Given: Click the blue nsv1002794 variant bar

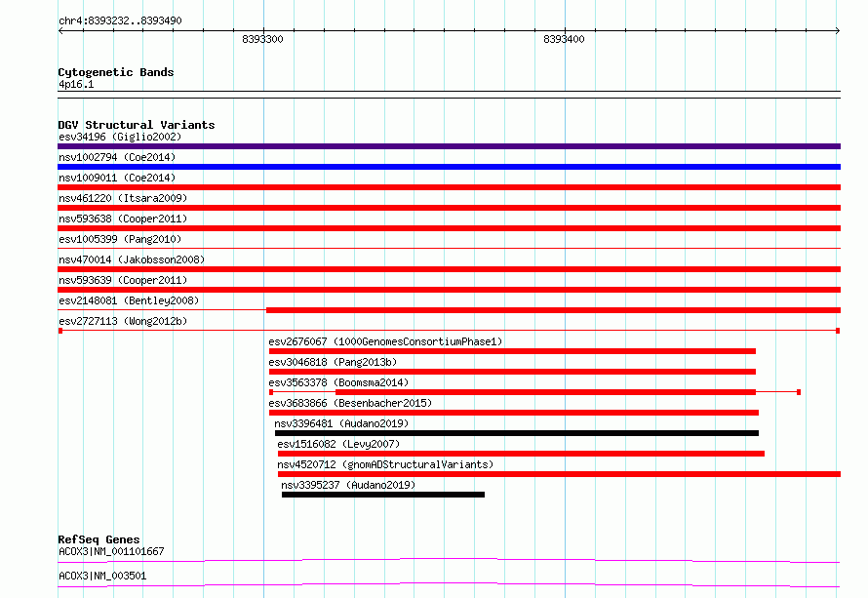Looking at the screenshot, I should point(449,167).
